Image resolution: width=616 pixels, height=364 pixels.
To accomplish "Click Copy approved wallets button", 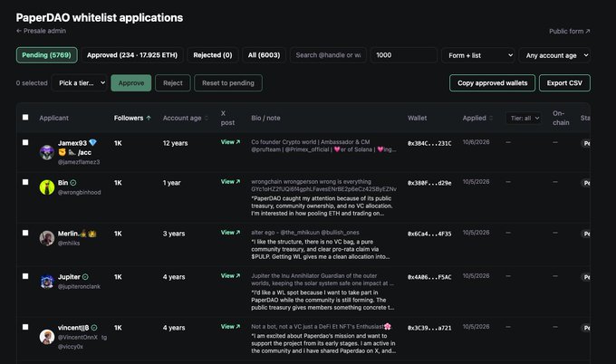I will (492, 83).
